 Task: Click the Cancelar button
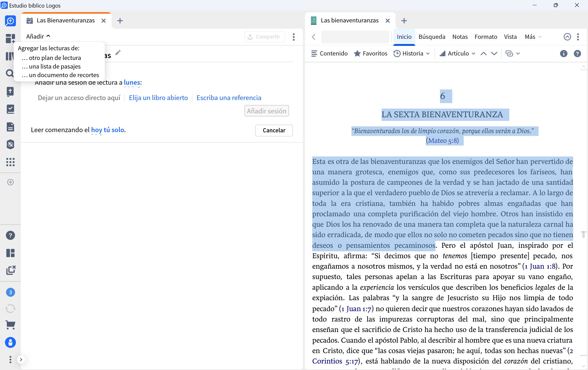(274, 130)
